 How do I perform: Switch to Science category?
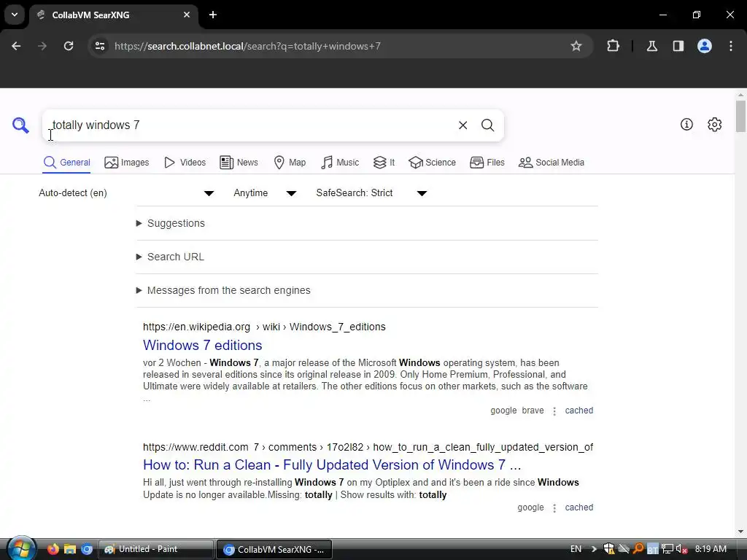pyautogui.click(x=432, y=163)
